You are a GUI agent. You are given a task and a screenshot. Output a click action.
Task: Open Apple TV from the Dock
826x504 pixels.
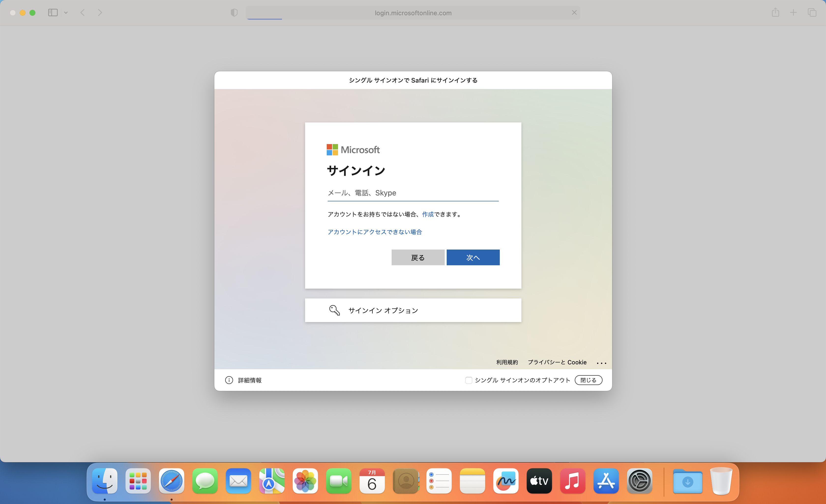(x=539, y=481)
